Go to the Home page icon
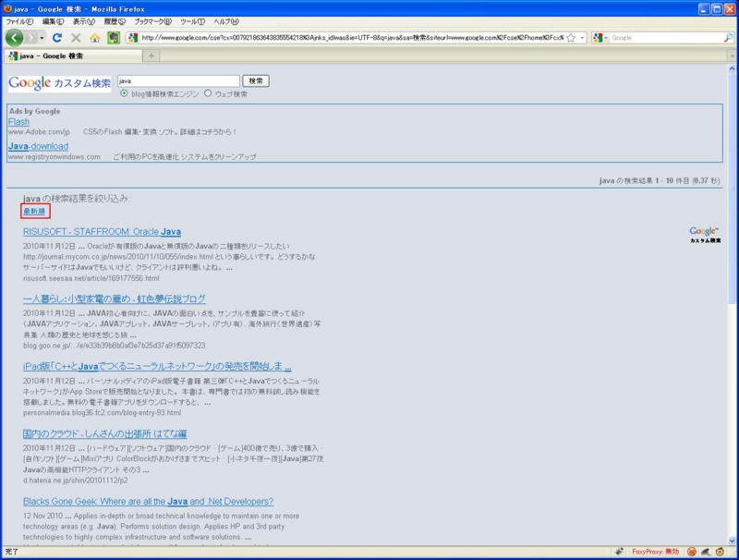 (95, 38)
